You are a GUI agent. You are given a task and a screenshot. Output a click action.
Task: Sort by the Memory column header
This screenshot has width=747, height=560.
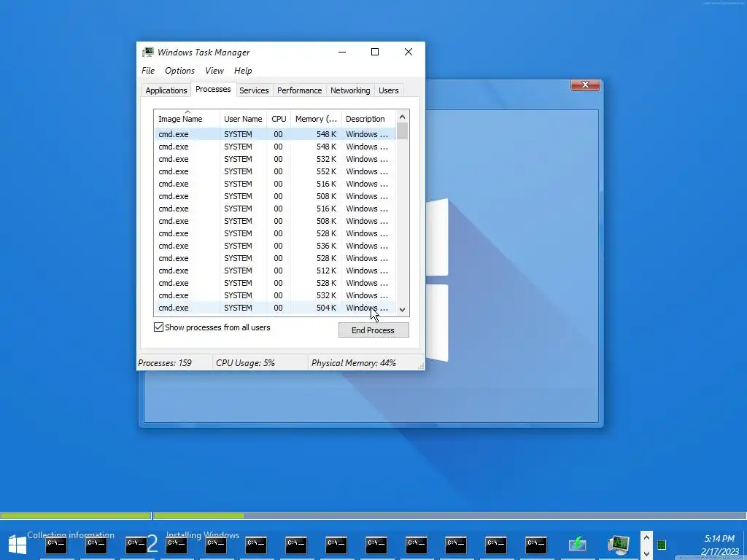pos(316,119)
